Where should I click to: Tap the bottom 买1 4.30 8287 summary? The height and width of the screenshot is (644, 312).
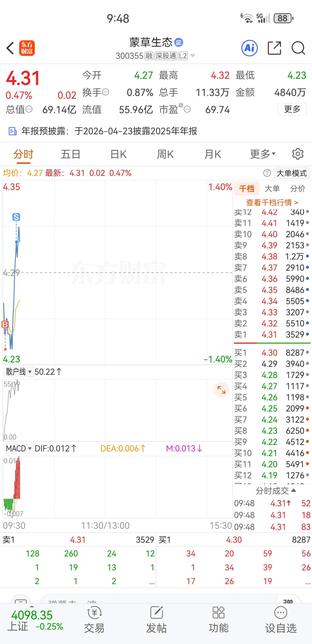pyautogui.click(x=234, y=540)
